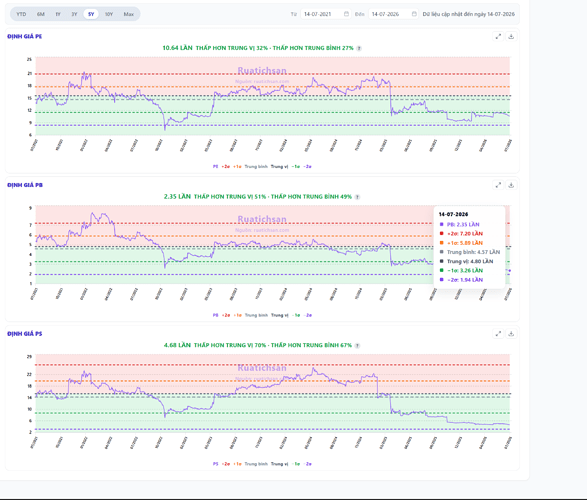The height and width of the screenshot is (500, 587).
Task: Select the 1Y time range
Action: click(58, 14)
